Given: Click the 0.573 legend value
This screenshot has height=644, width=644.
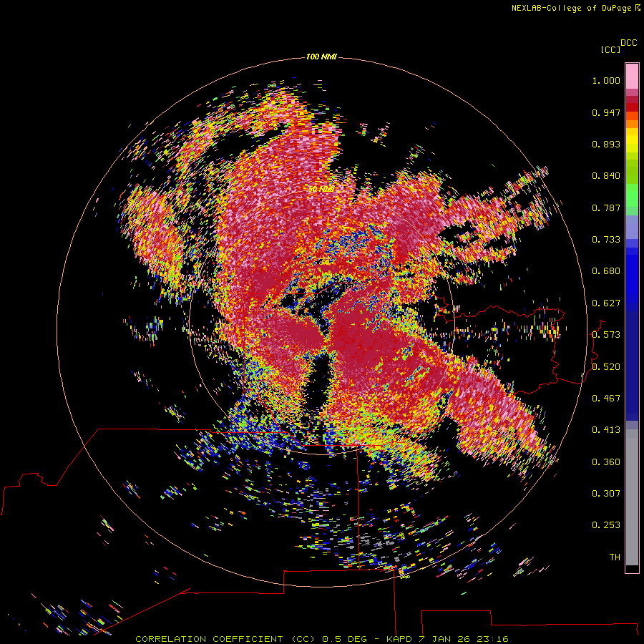Looking at the screenshot, I should coord(606,335).
